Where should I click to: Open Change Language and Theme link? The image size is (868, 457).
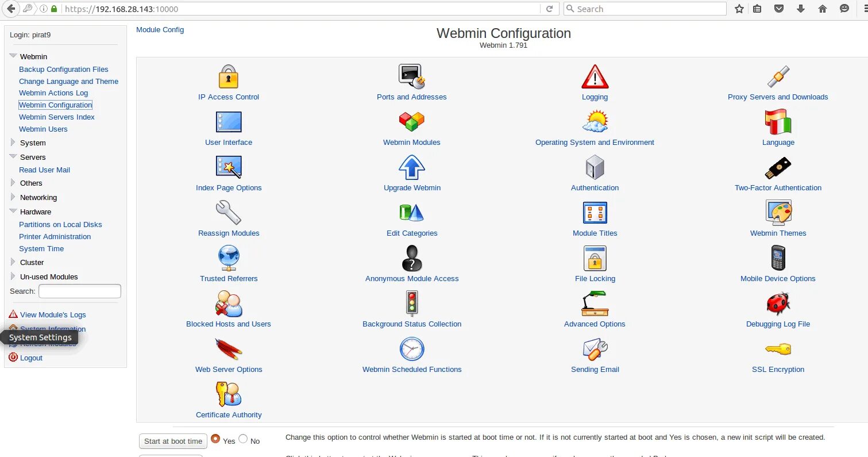pos(68,81)
